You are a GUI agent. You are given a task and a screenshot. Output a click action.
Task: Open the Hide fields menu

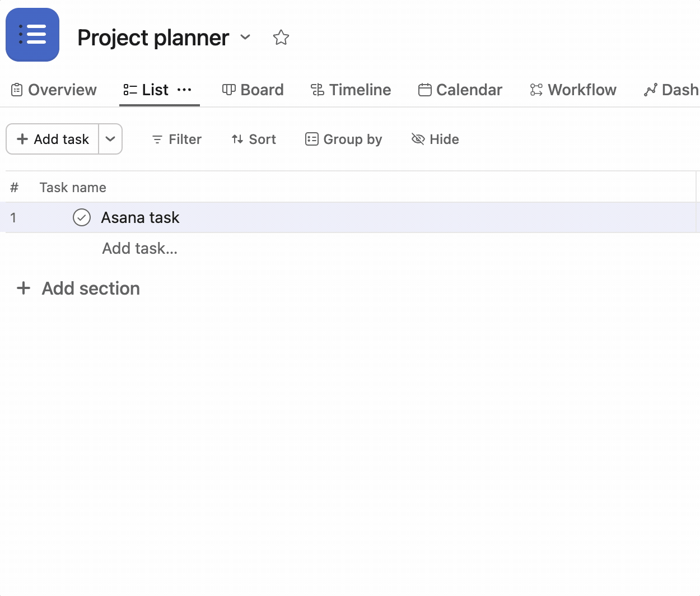(435, 139)
